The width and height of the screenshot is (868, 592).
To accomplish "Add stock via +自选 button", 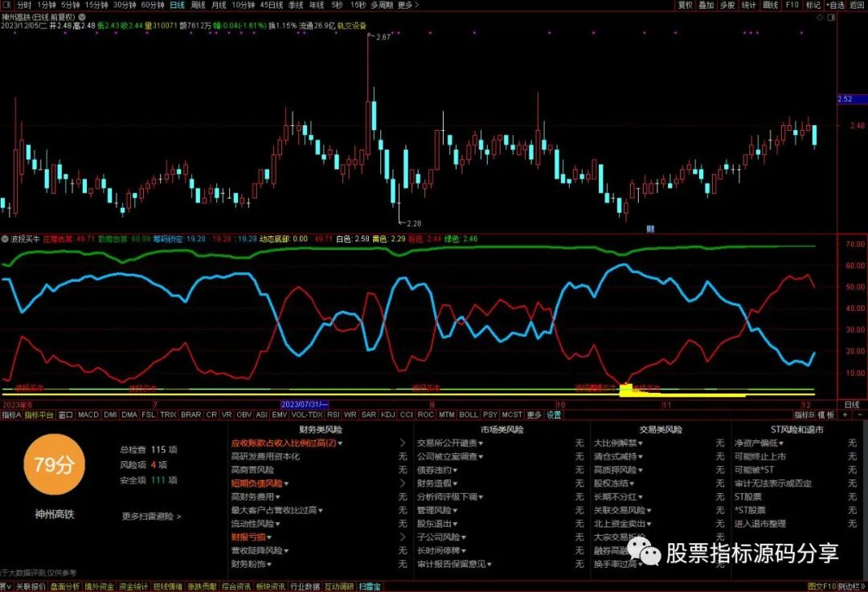I will (835, 5).
